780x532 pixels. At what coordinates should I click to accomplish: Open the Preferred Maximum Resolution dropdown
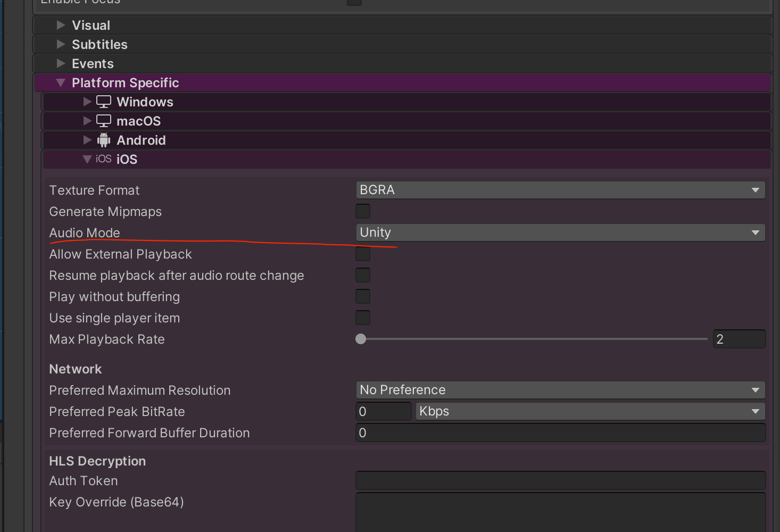tap(560, 390)
